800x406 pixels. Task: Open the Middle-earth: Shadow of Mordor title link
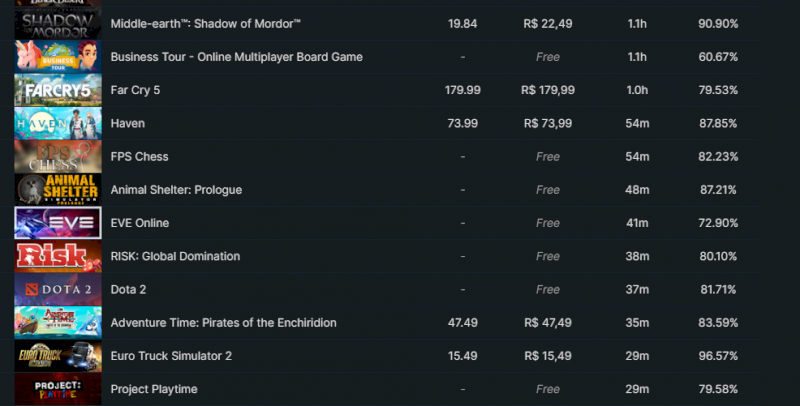tap(207, 24)
